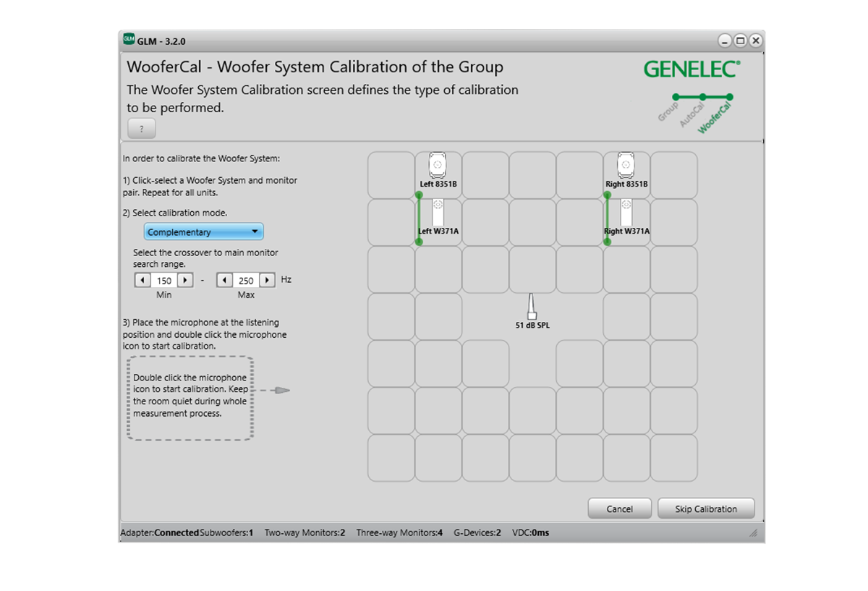Screen dimensions: 868x591
Task: Increase the Min crossover frequency
Action: (185, 280)
